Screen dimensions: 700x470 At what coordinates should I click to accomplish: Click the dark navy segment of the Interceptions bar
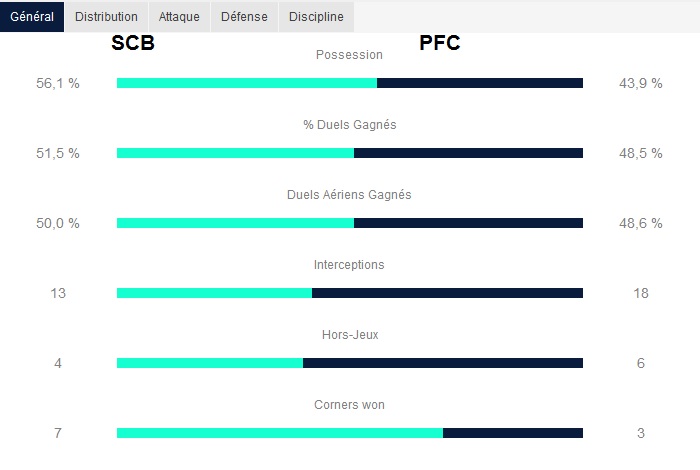[x=447, y=293]
